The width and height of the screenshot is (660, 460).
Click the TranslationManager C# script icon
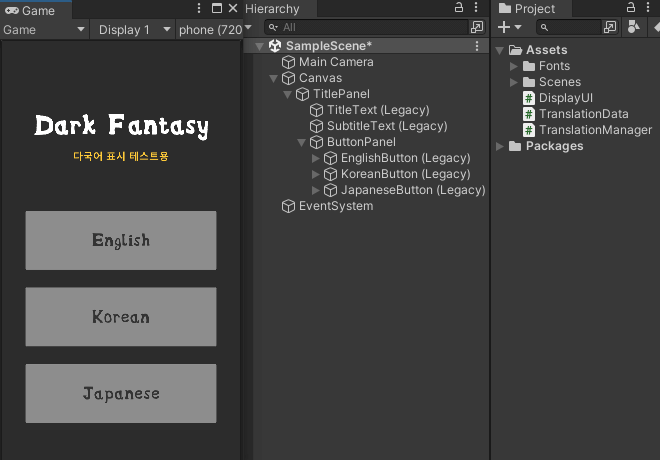coord(529,130)
